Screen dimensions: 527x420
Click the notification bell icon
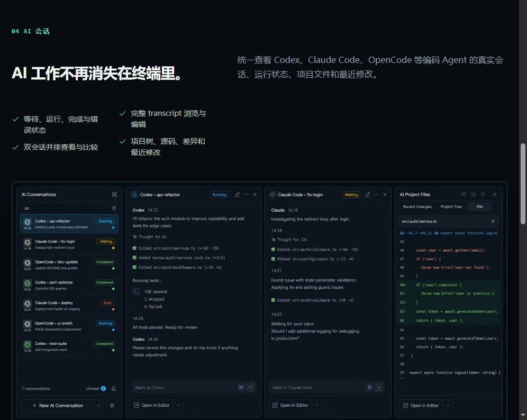pos(114,388)
